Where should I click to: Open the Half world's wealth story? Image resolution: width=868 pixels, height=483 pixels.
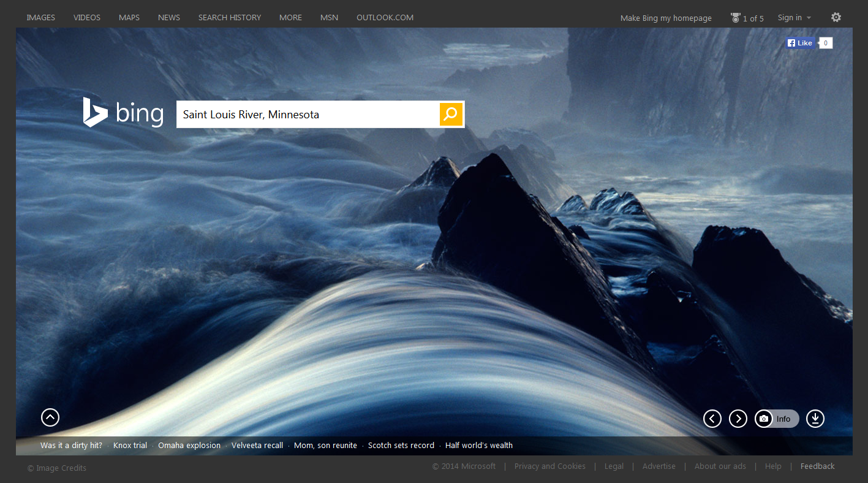(479, 446)
